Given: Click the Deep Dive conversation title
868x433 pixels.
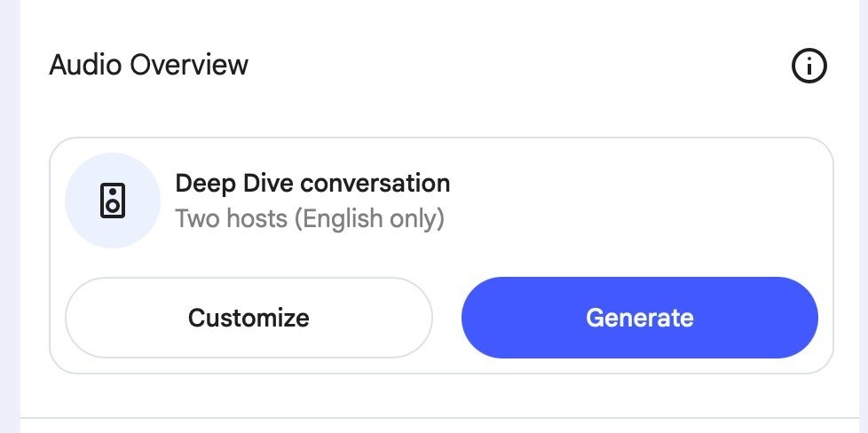Looking at the screenshot, I should [x=312, y=184].
